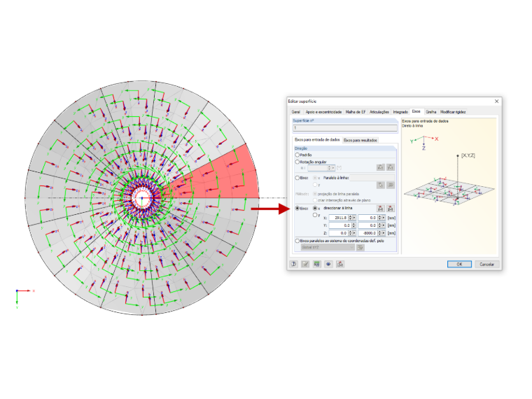The image size is (532, 399).
Task: Select Eixos para entrada de dados sub-tab
Action: click(x=317, y=139)
